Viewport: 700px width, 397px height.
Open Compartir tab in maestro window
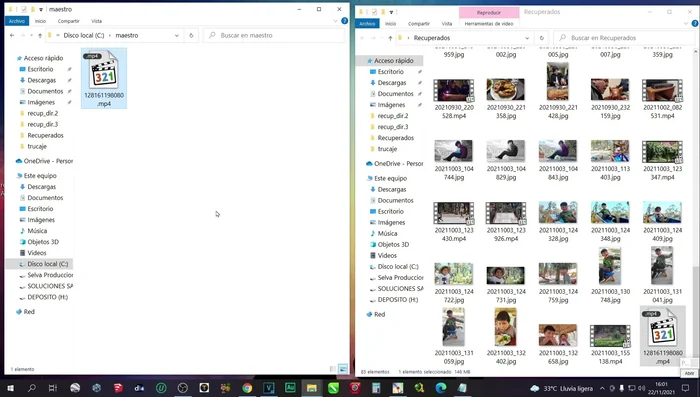[68, 21]
